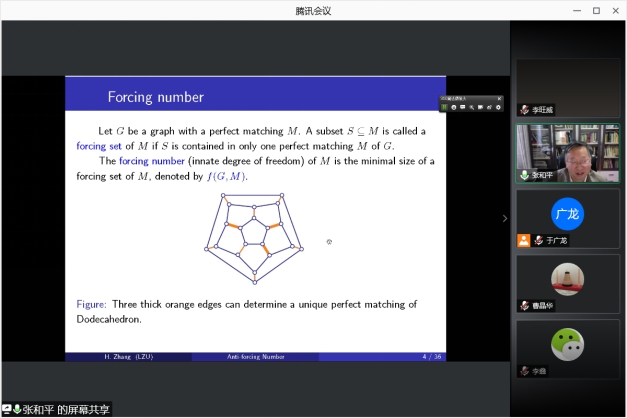Click green microphone icon beside 张和平

click(524, 175)
